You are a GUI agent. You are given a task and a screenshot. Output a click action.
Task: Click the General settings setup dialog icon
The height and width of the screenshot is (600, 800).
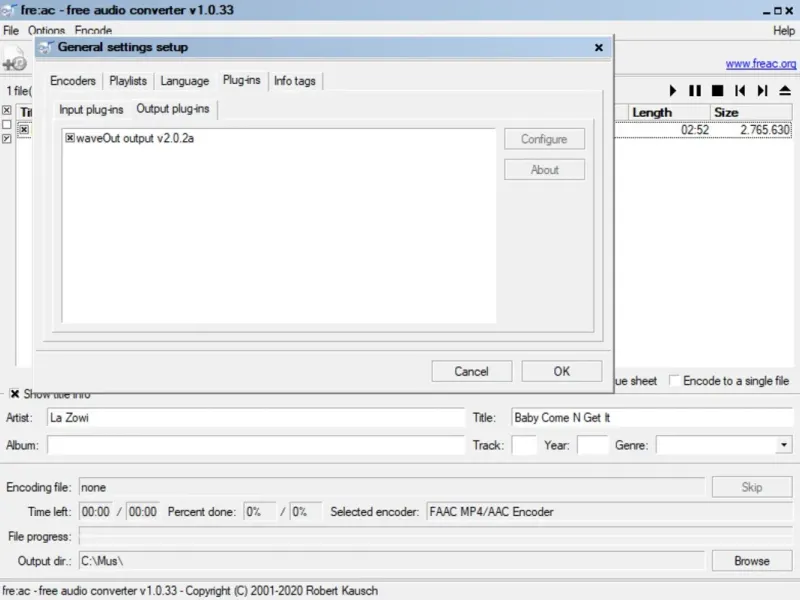click(46, 47)
